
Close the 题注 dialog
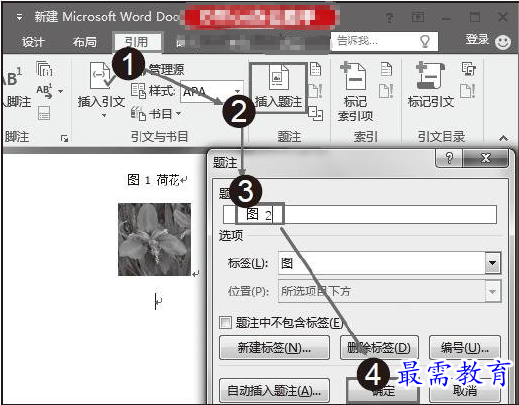[x=486, y=158]
